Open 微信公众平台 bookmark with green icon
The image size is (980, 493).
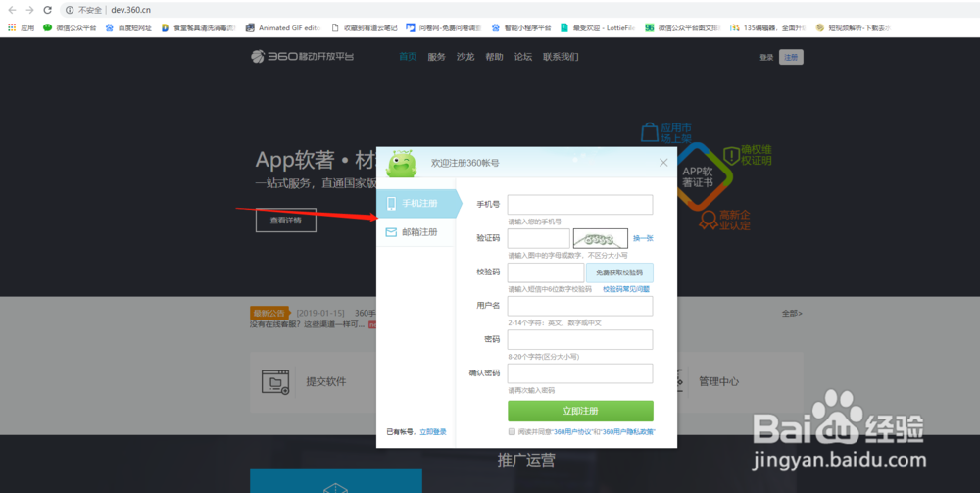point(70,27)
